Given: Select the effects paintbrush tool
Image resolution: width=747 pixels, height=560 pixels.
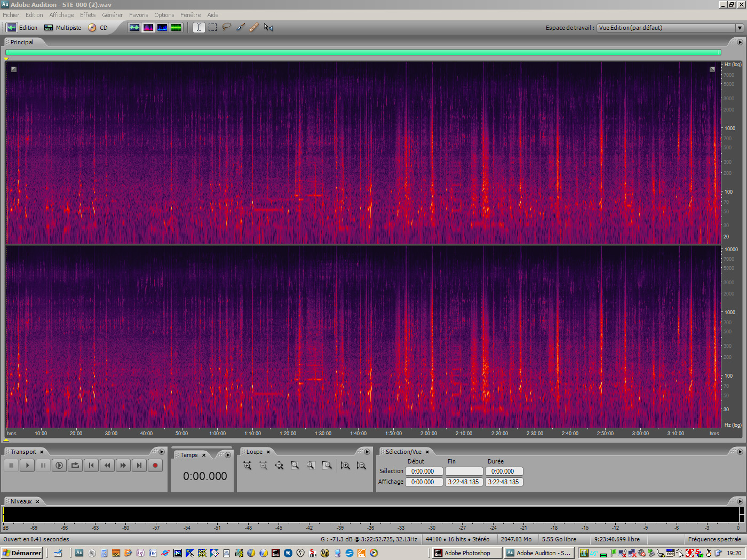Looking at the screenshot, I should point(240,27).
